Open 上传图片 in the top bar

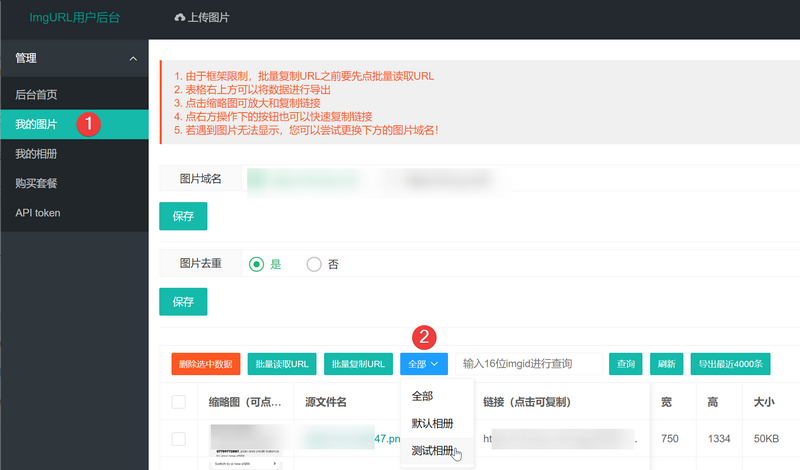click(202, 18)
